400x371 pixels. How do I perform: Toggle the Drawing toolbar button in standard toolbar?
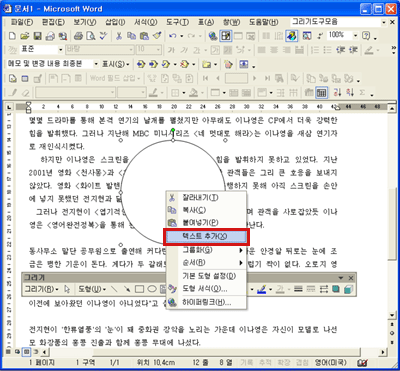[x=292, y=36]
